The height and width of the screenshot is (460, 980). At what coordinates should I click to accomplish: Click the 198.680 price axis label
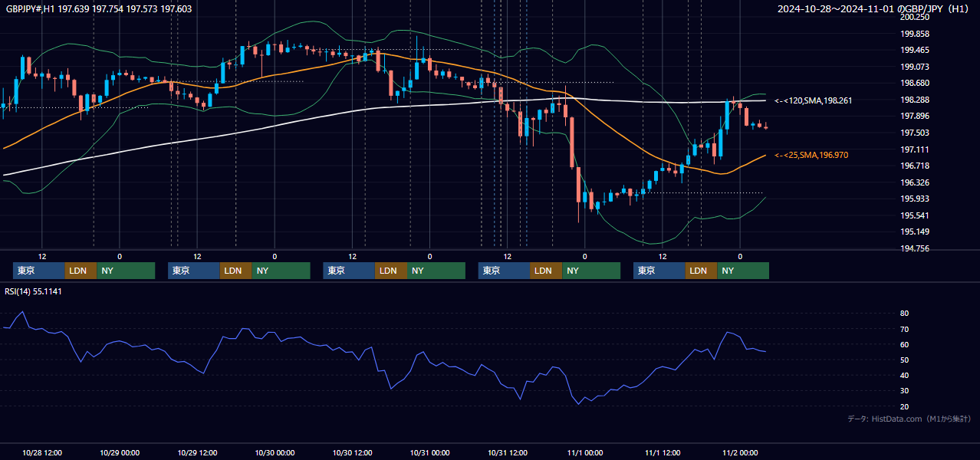[x=915, y=83]
